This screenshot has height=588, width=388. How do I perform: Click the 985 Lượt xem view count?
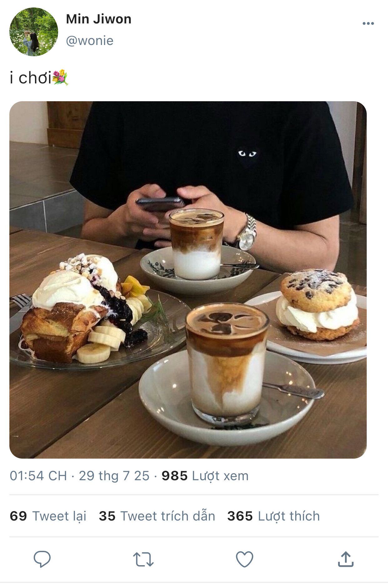[x=205, y=476]
